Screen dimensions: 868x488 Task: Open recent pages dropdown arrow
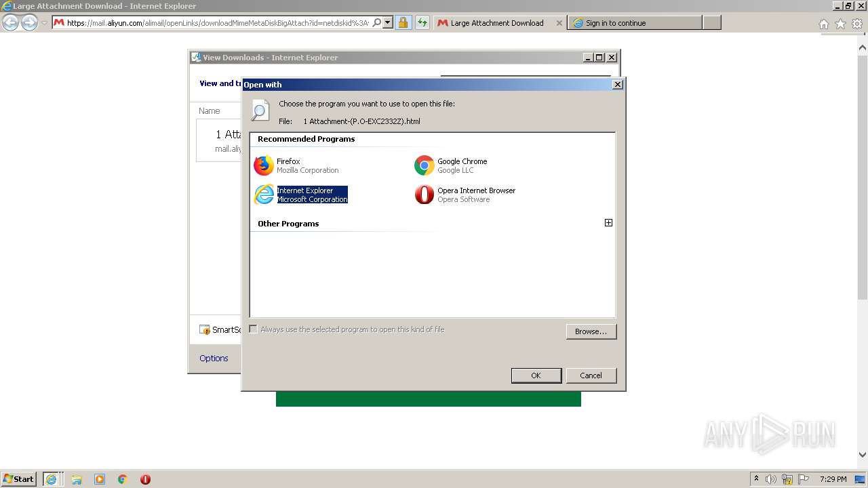point(44,23)
